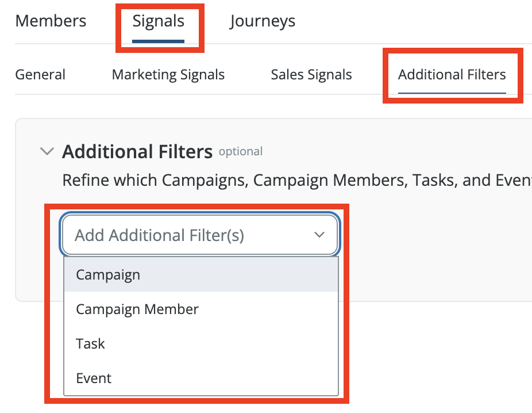Go to the Journeys tab

pyautogui.click(x=263, y=22)
